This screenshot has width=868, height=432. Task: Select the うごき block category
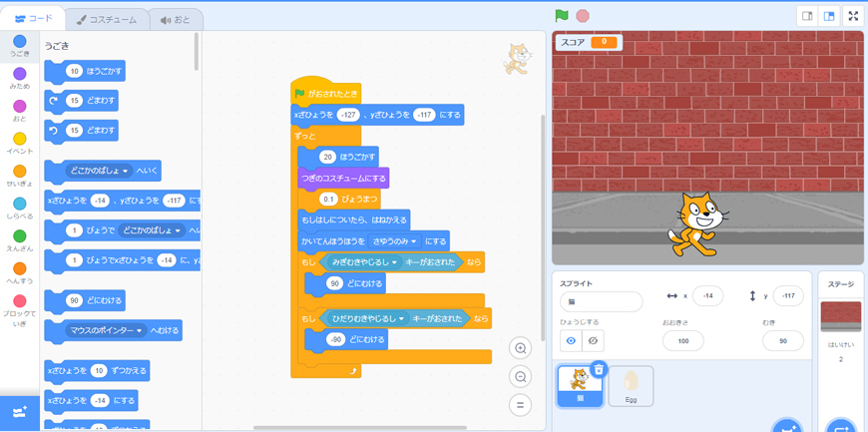pos(20,46)
